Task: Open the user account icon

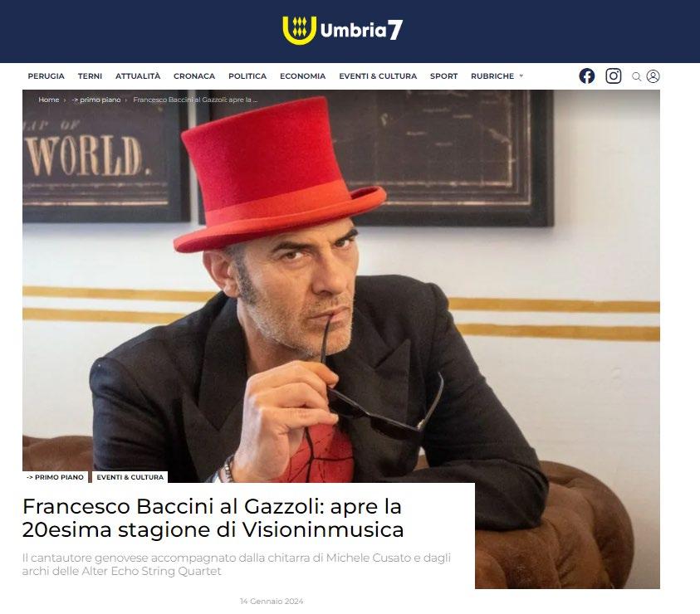Action: click(x=653, y=76)
